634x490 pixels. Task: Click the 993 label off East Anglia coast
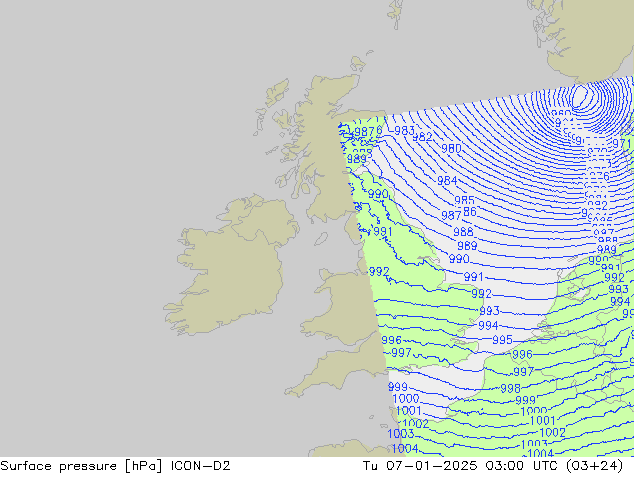[490, 311]
